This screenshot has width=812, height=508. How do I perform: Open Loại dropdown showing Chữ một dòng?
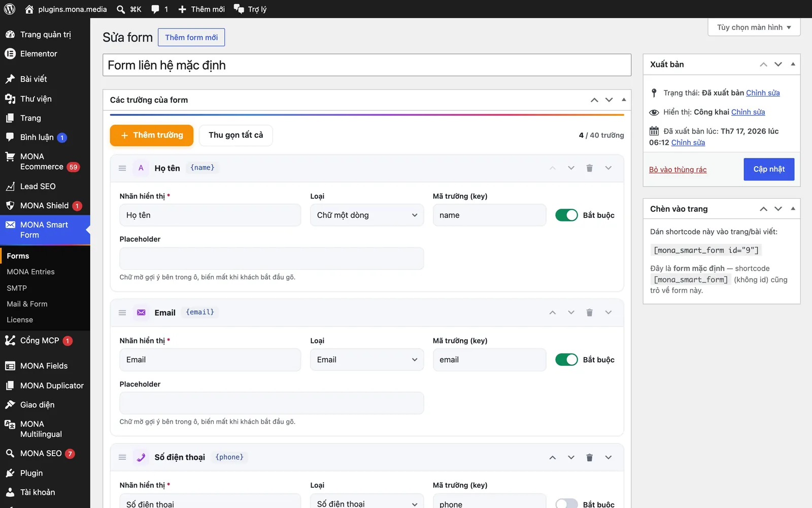click(x=367, y=215)
